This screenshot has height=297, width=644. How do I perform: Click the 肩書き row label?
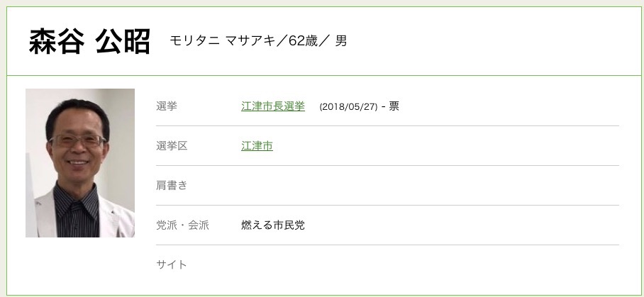(172, 186)
